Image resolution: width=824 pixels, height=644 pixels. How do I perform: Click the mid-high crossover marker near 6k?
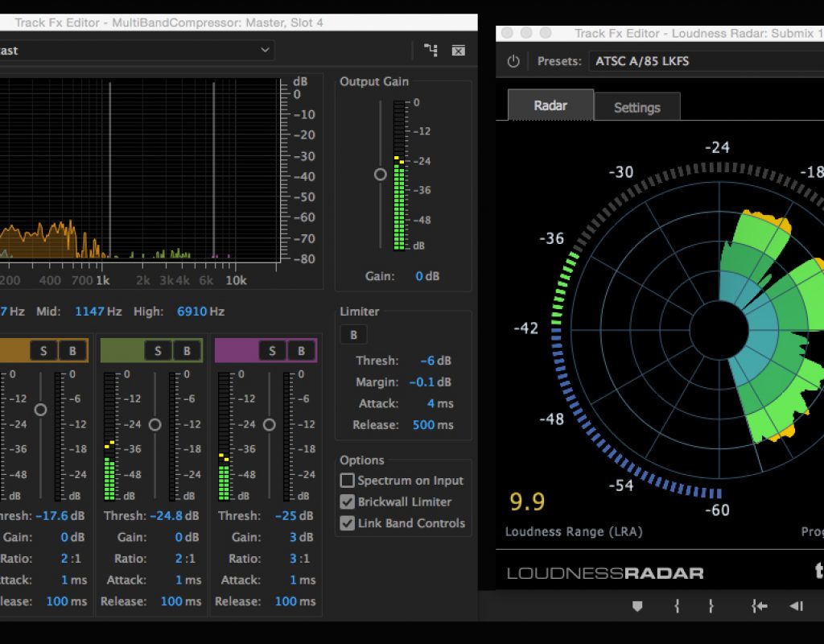pos(214,169)
